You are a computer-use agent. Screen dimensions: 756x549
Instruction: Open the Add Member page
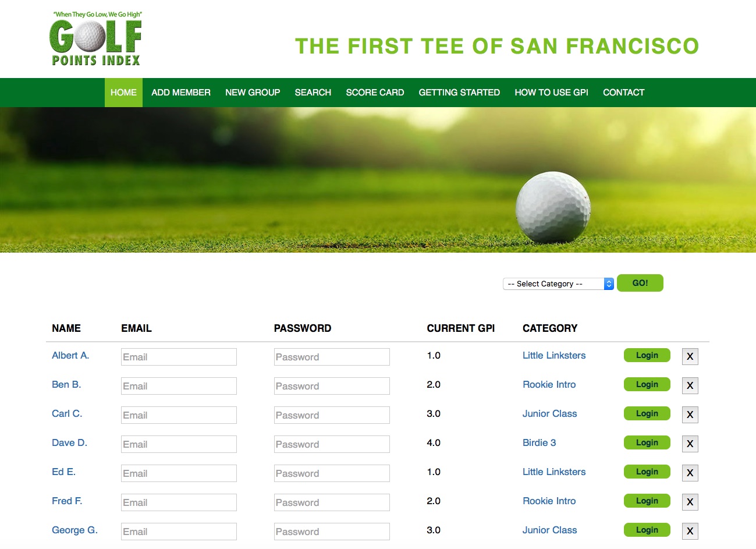pyautogui.click(x=181, y=93)
